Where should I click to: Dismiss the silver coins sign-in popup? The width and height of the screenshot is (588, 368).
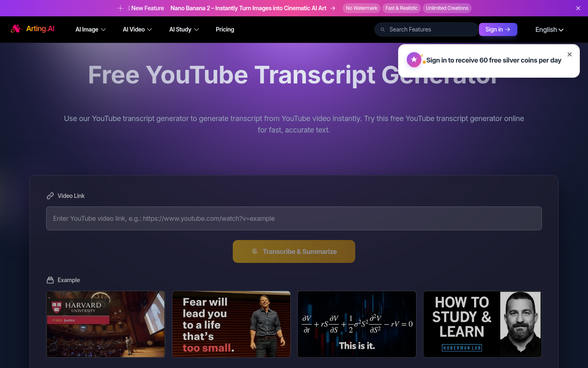570,54
